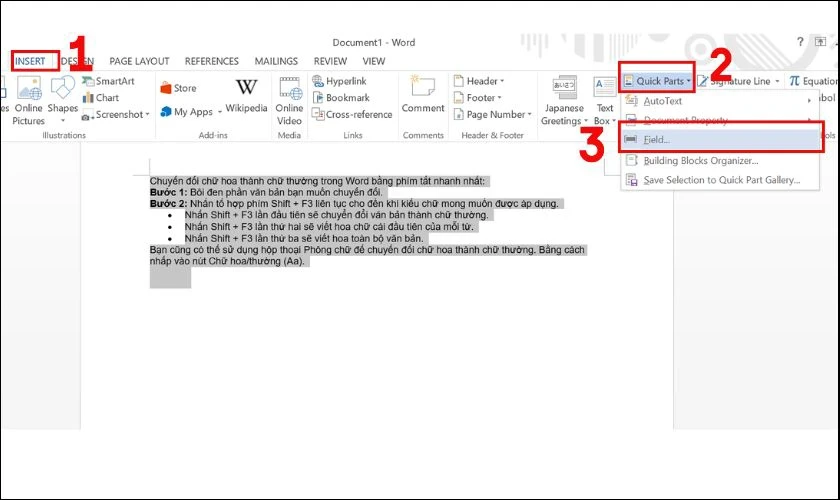The image size is (840, 500).
Task: Expand the Page Number dropdown
Action: [492, 114]
